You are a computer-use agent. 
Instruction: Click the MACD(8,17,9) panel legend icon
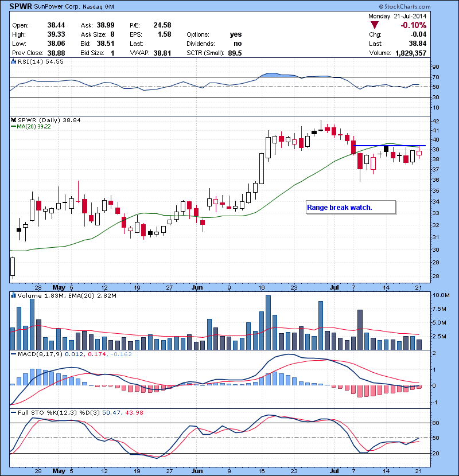13,354
